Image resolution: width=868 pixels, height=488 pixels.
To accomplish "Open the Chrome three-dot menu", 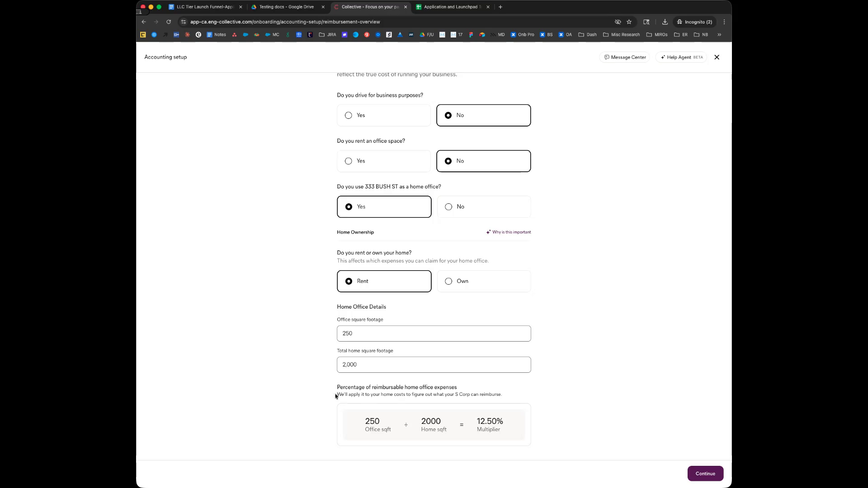I will coord(724,22).
